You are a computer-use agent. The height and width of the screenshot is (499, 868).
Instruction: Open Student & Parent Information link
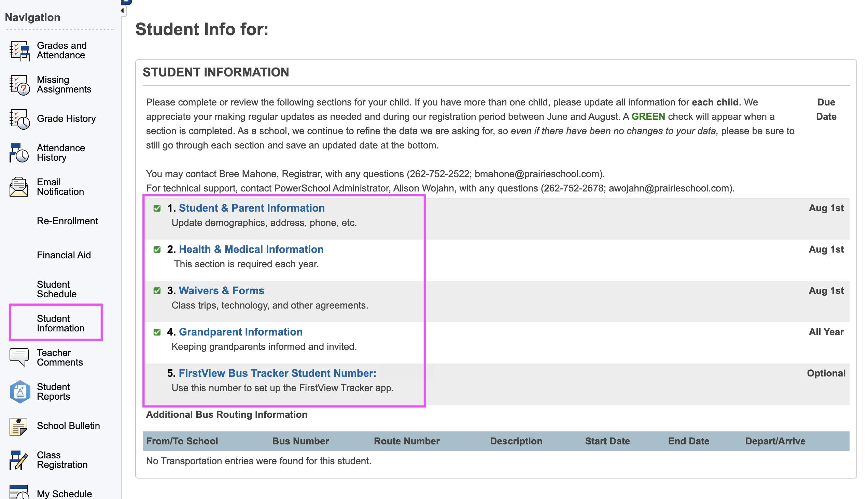point(252,208)
